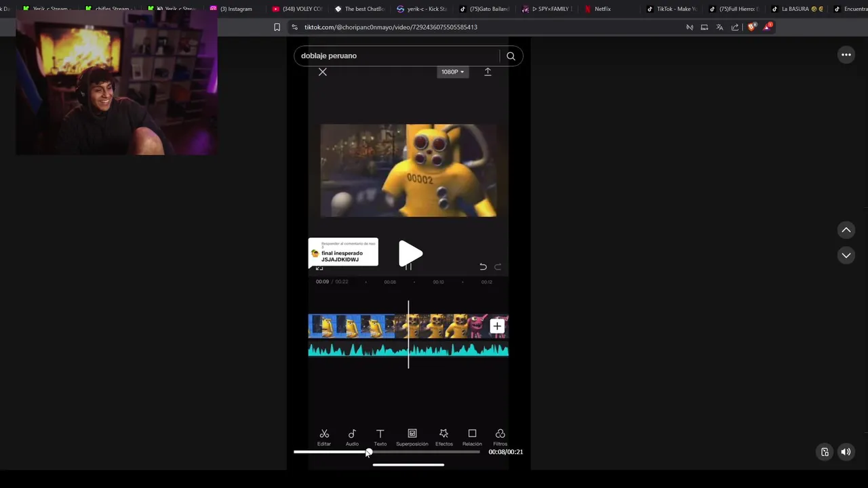Image resolution: width=868 pixels, height=488 pixels.
Task: Click the translate page icon in address bar
Action: point(719,27)
